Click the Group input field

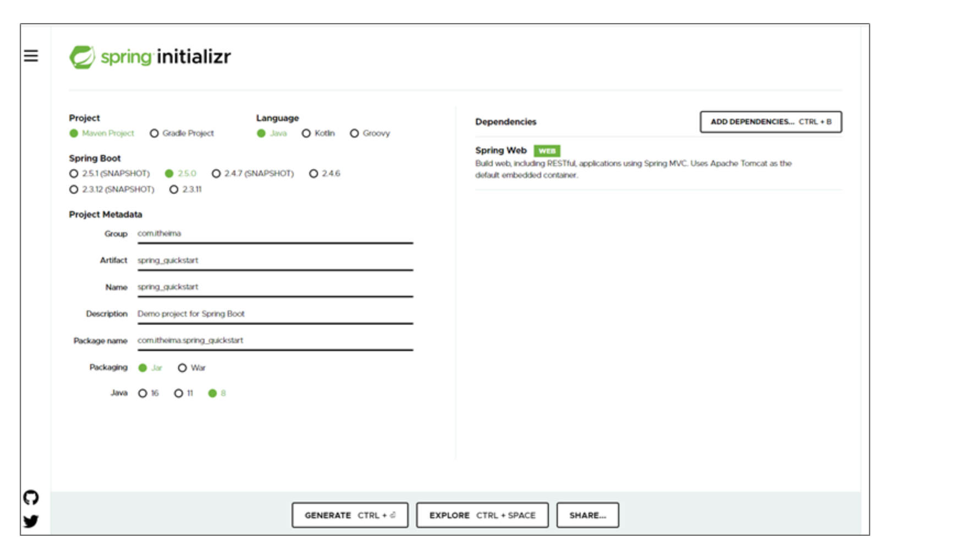[275, 234]
